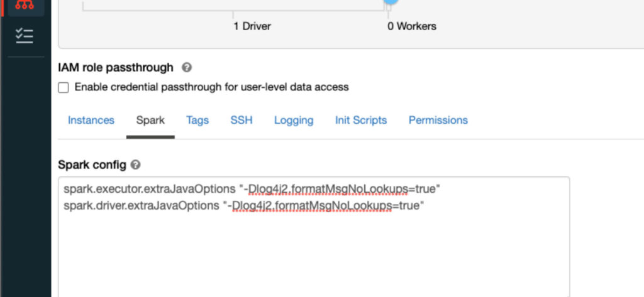This screenshot has width=644, height=297.
Task: Switch to the Logging tab
Action: point(294,120)
